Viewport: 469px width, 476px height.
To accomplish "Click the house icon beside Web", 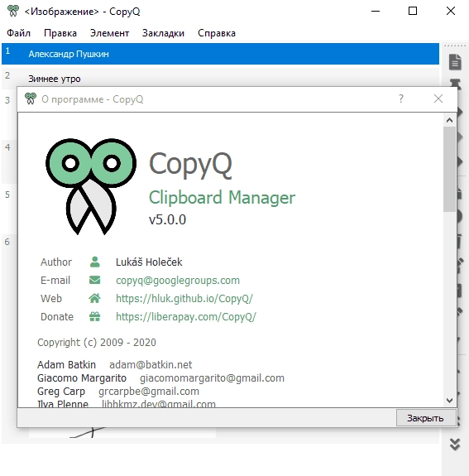I will (94, 298).
